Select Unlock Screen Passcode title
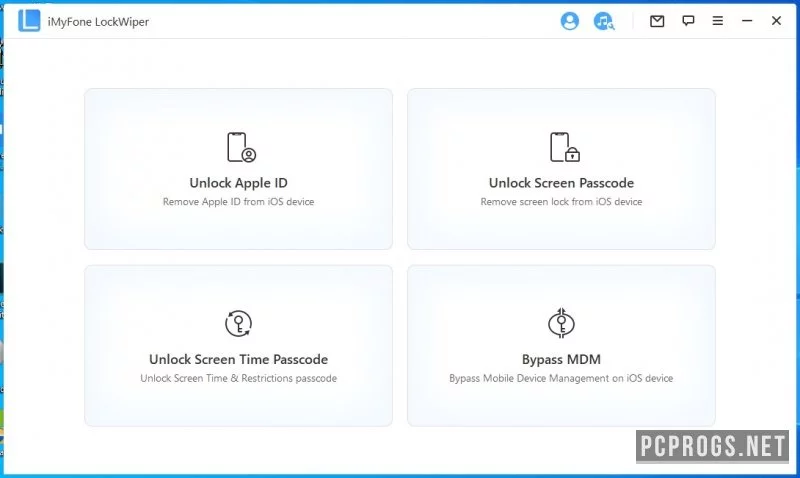The height and width of the screenshot is (478, 800). [561, 183]
